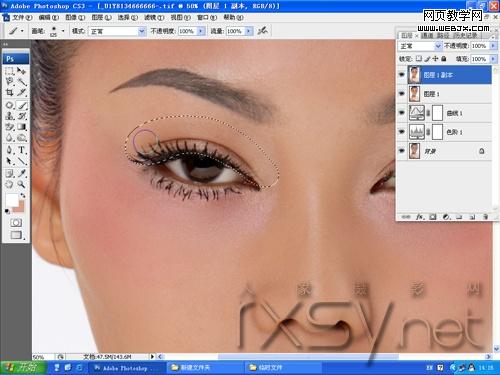This screenshot has width=500, height=375.
Task: Toggle lock transparent pixels
Action: tap(419, 59)
